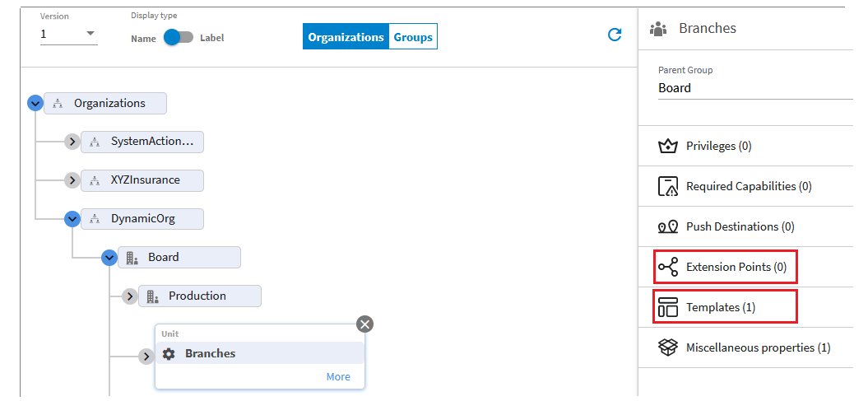Click the Required Capabilities icon
Screen dimensions: 868x401
point(667,186)
